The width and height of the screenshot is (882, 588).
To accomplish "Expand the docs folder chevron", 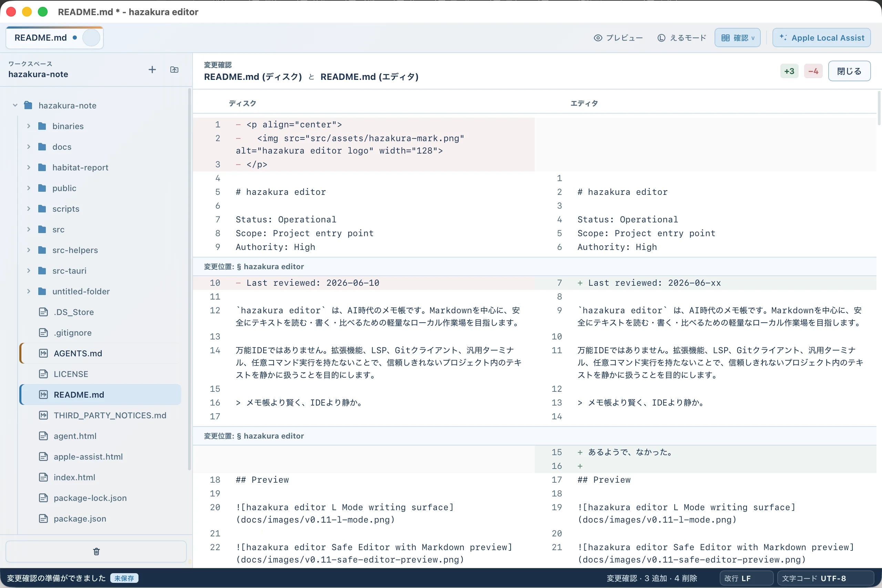I will 29,147.
